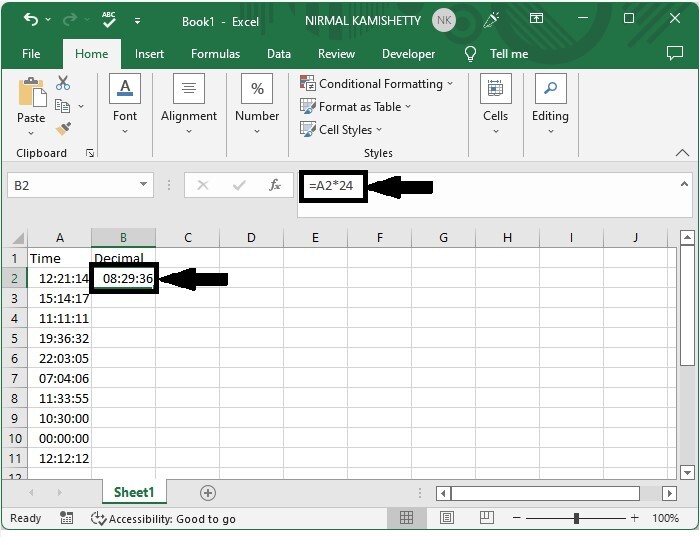700x537 pixels.
Task: Click the macro recording status icon
Action: (67, 518)
